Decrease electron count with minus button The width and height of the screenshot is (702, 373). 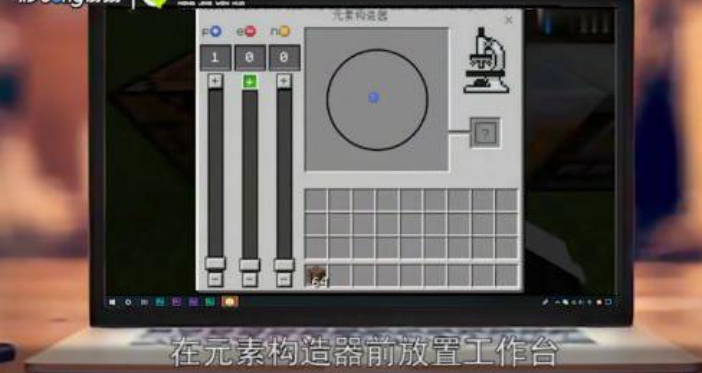250,280
